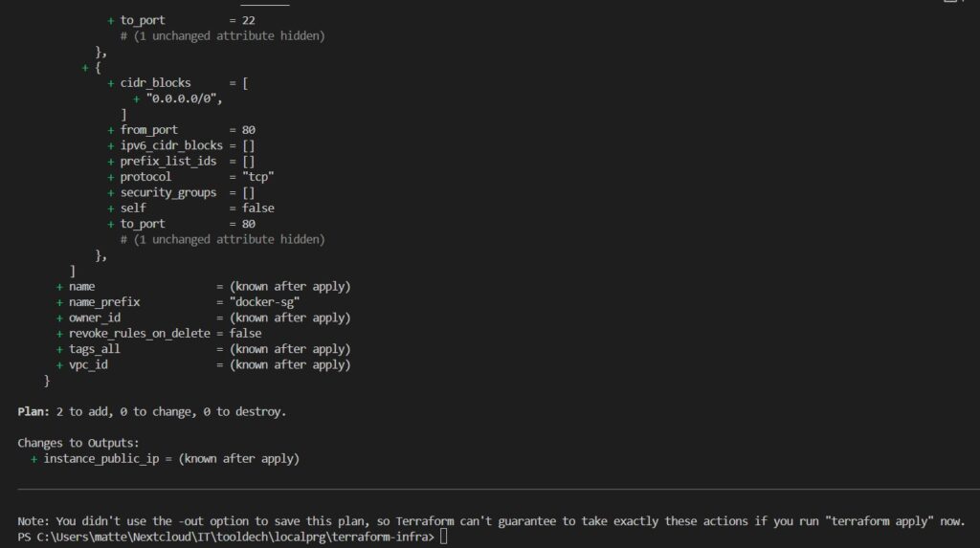Click the PowerShell prompt cursor box
The height and width of the screenshot is (548, 980).
[x=444, y=537]
